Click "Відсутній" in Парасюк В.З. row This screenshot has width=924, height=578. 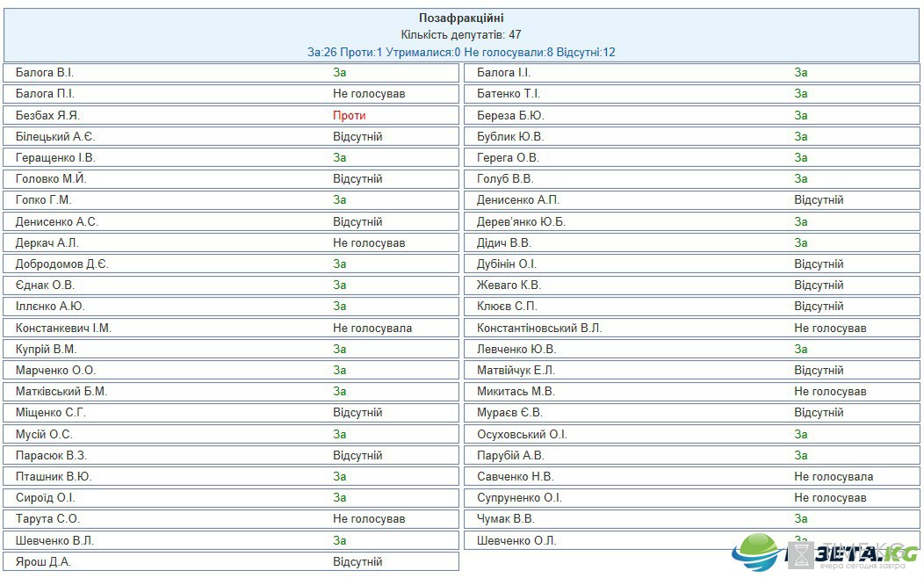[357, 457]
